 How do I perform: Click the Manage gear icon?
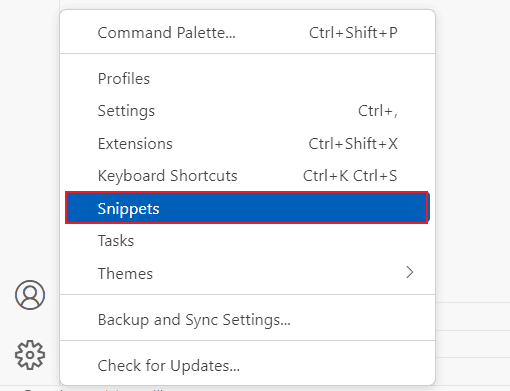(x=30, y=355)
